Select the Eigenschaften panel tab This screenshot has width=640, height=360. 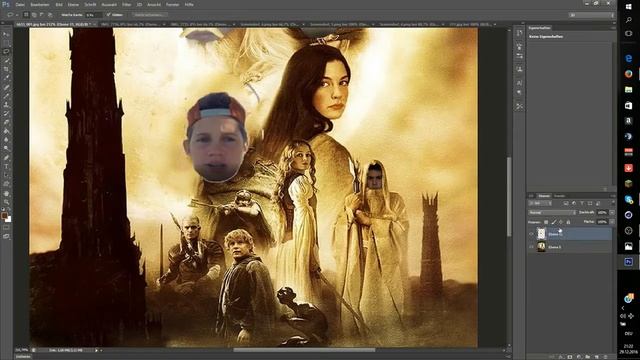point(540,28)
